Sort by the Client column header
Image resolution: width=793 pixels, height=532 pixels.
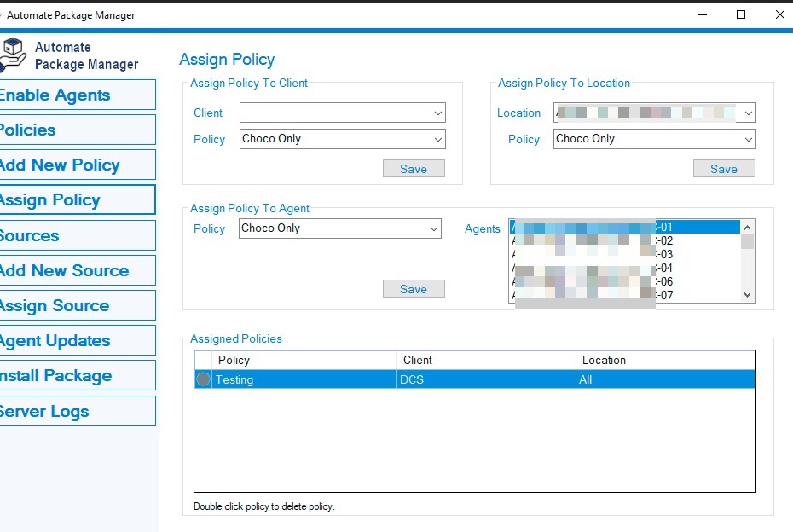click(487, 360)
